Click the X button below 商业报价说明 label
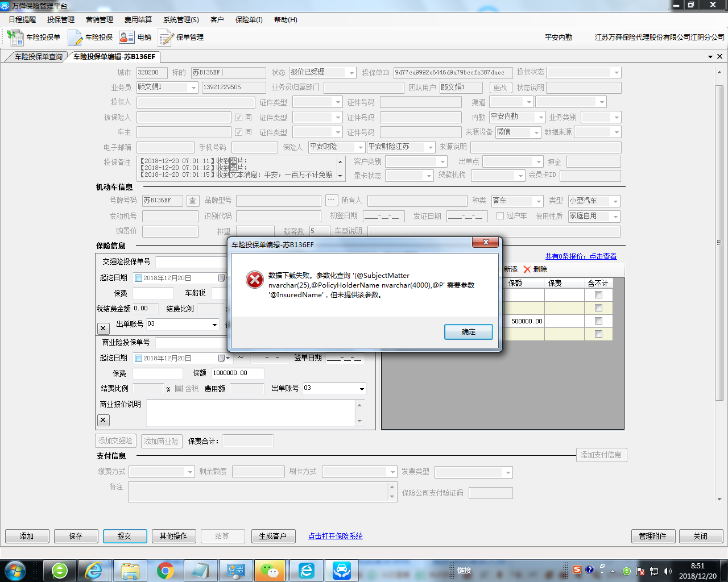 pos(103,420)
